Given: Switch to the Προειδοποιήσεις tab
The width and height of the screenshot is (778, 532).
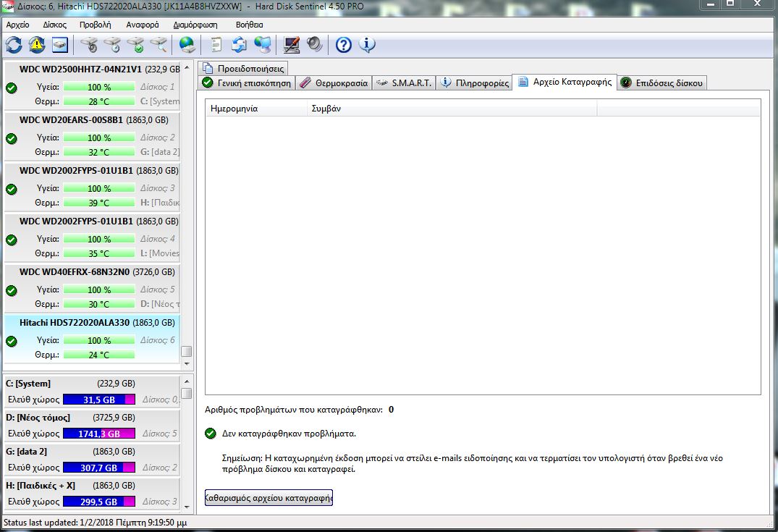Looking at the screenshot, I should [x=243, y=69].
